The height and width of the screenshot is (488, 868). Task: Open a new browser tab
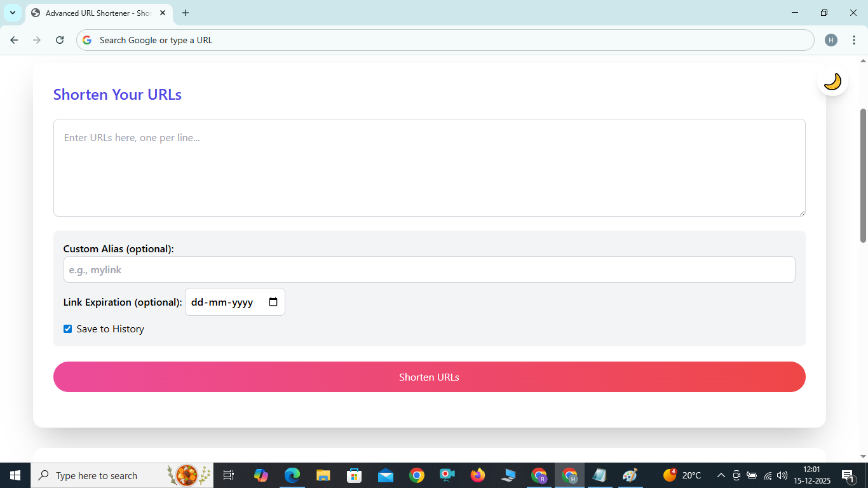pos(185,13)
